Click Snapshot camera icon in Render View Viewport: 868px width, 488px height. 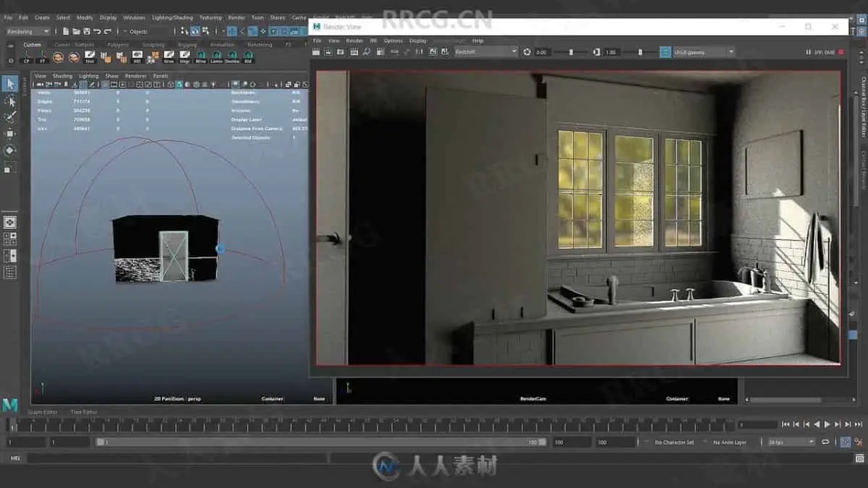[341, 52]
